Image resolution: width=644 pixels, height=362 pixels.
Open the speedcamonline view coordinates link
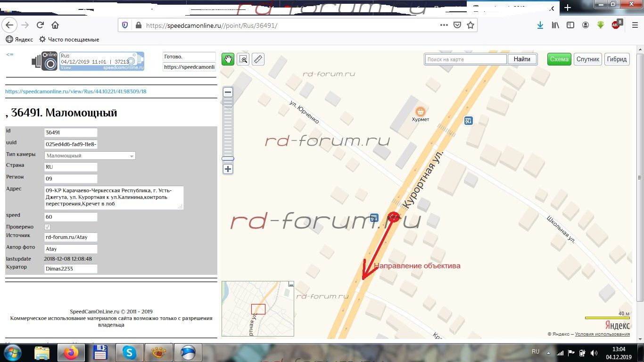pyautogui.click(x=75, y=91)
